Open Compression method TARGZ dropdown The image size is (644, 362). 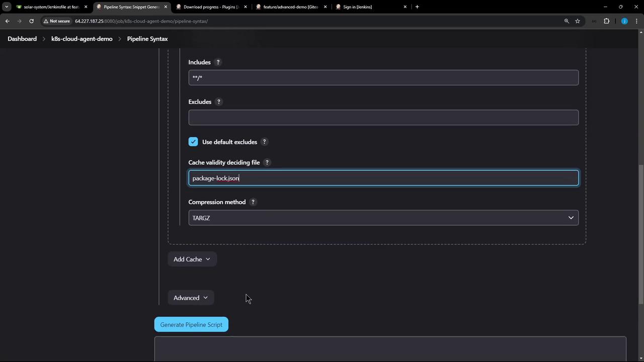(x=383, y=218)
